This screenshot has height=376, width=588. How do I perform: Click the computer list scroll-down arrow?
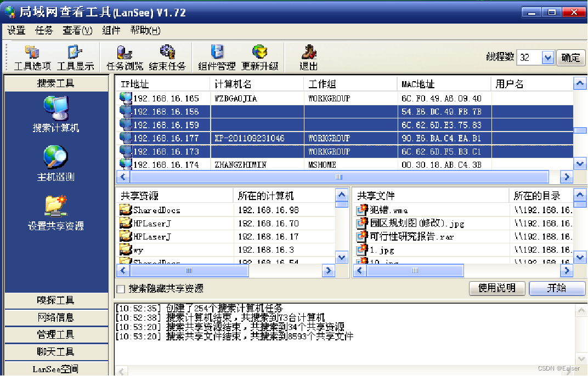pyautogui.click(x=580, y=164)
